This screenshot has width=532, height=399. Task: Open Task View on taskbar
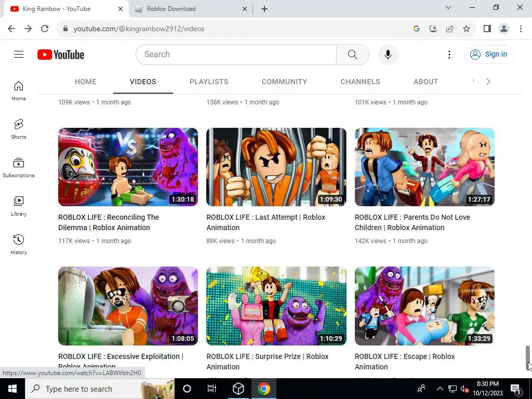[x=212, y=389]
